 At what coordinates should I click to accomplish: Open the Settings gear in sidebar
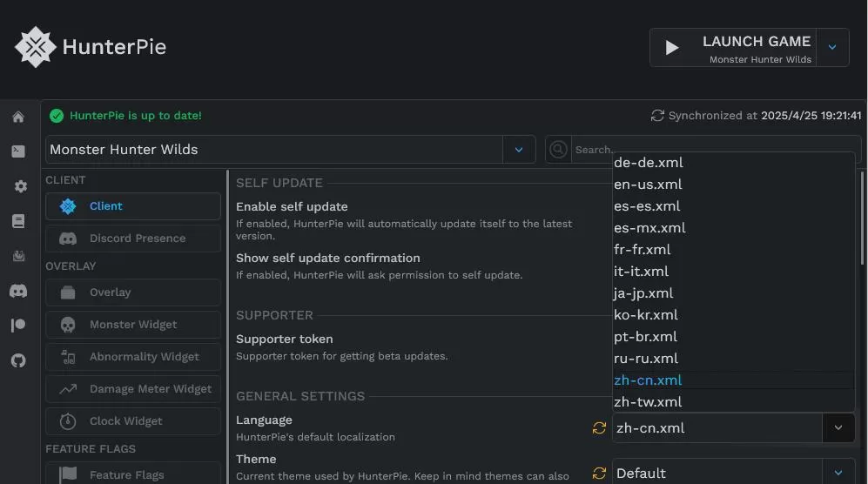(21, 186)
